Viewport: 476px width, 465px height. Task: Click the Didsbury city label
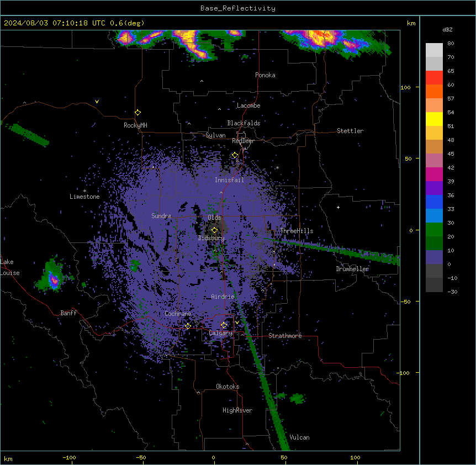211,238
